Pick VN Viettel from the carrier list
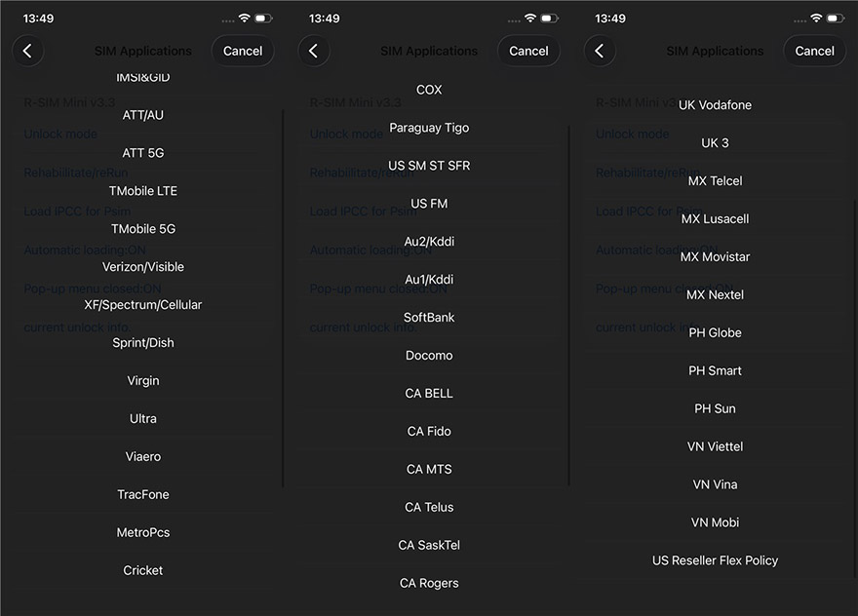Viewport: 858px width, 616px height. click(715, 447)
